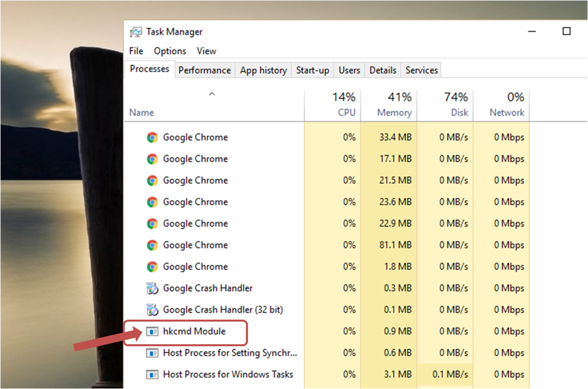
Task: Sort processes by the Name column header
Action: click(x=142, y=113)
